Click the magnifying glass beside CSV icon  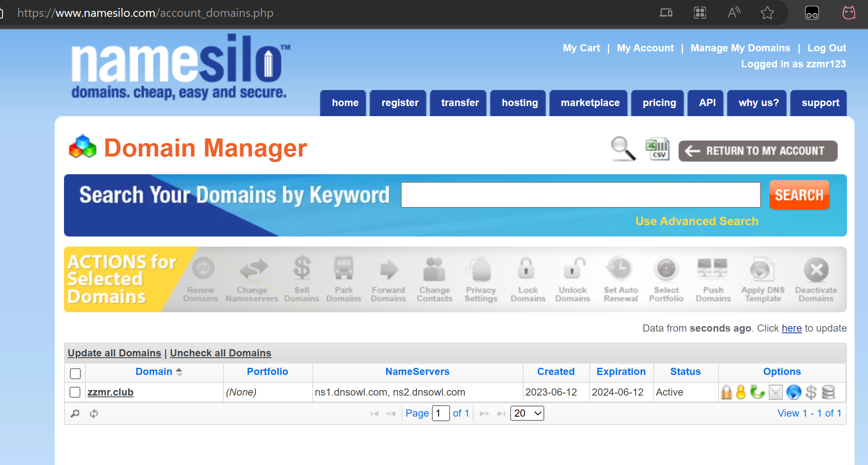623,149
